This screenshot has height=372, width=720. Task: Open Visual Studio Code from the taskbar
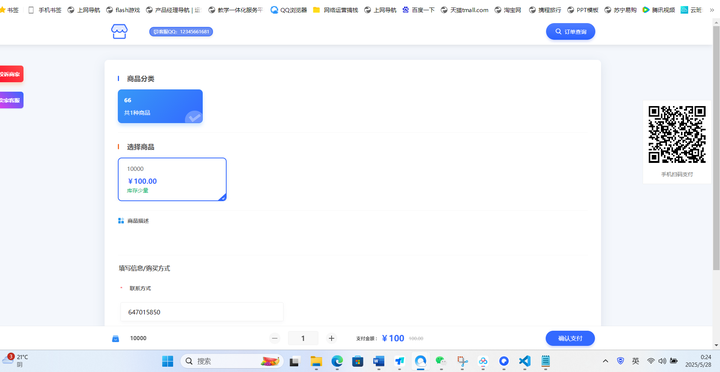(x=525, y=361)
